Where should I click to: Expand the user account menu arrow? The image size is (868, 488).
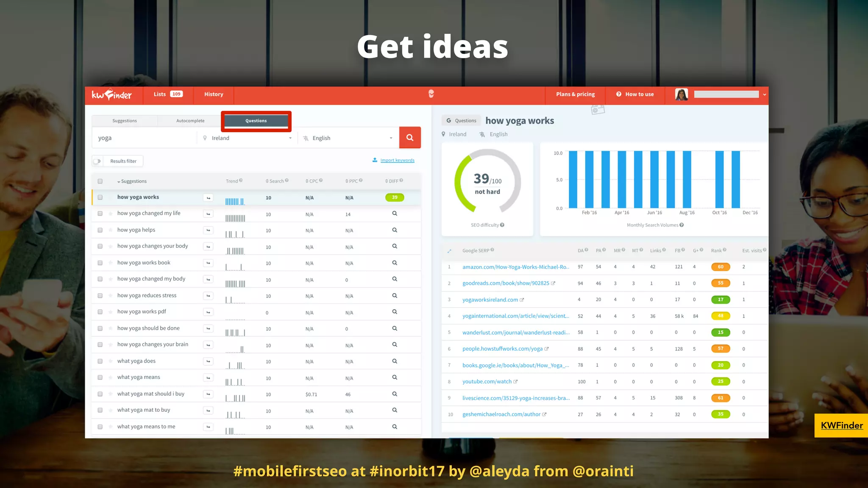(x=764, y=95)
